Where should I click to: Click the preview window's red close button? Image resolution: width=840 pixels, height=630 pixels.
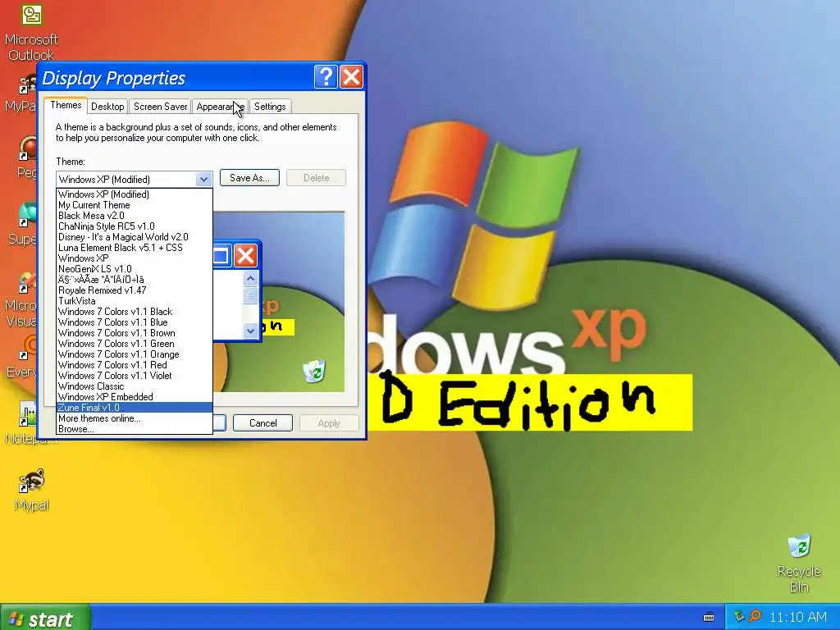click(x=246, y=256)
